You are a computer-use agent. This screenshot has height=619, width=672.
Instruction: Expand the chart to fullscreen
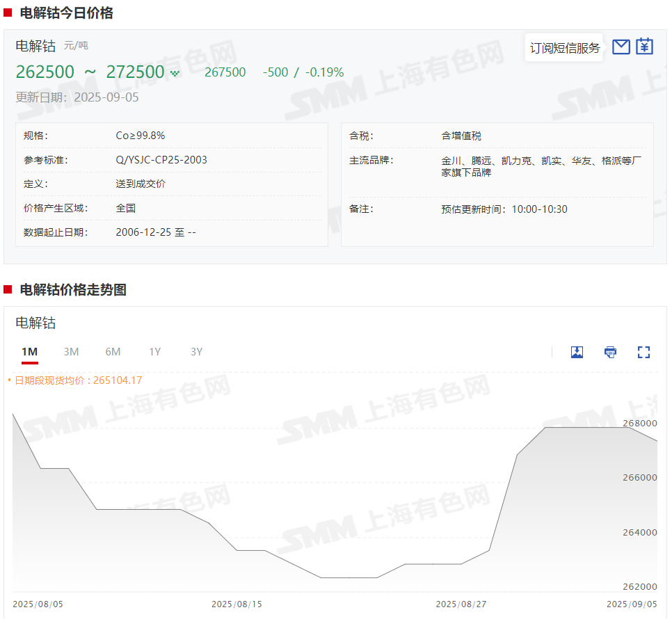click(643, 352)
